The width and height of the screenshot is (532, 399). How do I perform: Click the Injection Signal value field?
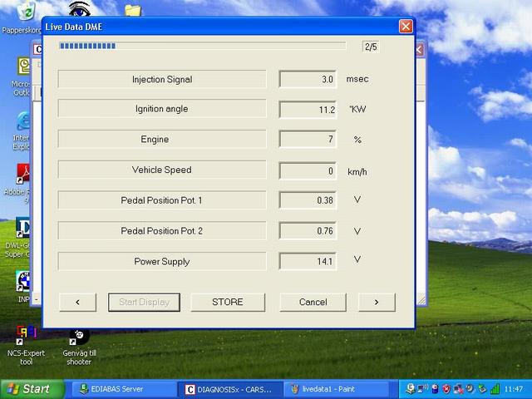(x=308, y=80)
